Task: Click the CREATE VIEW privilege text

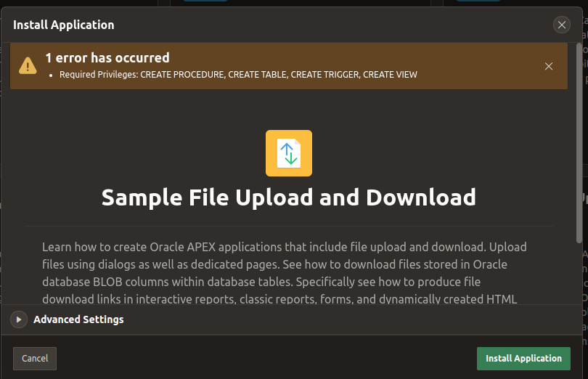Action: pyautogui.click(x=390, y=74)
